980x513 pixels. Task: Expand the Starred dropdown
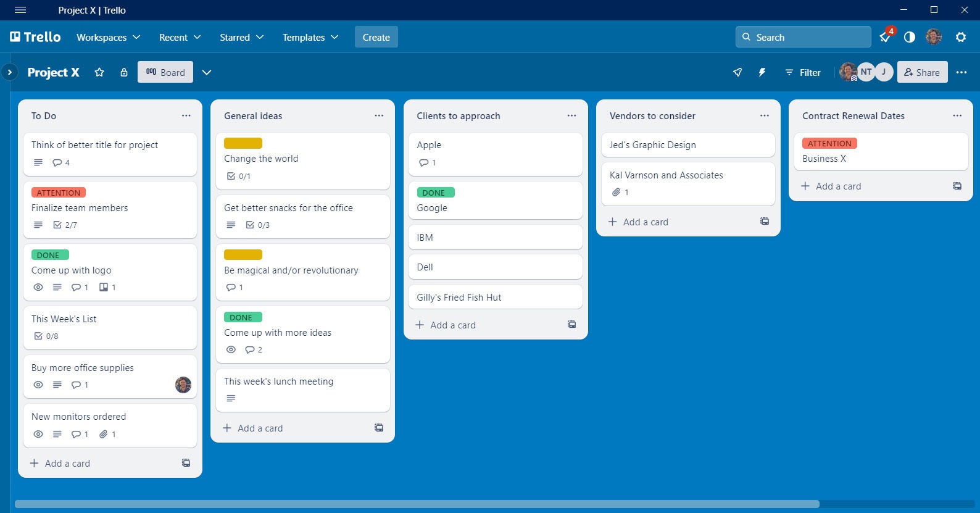click(242, 37)
